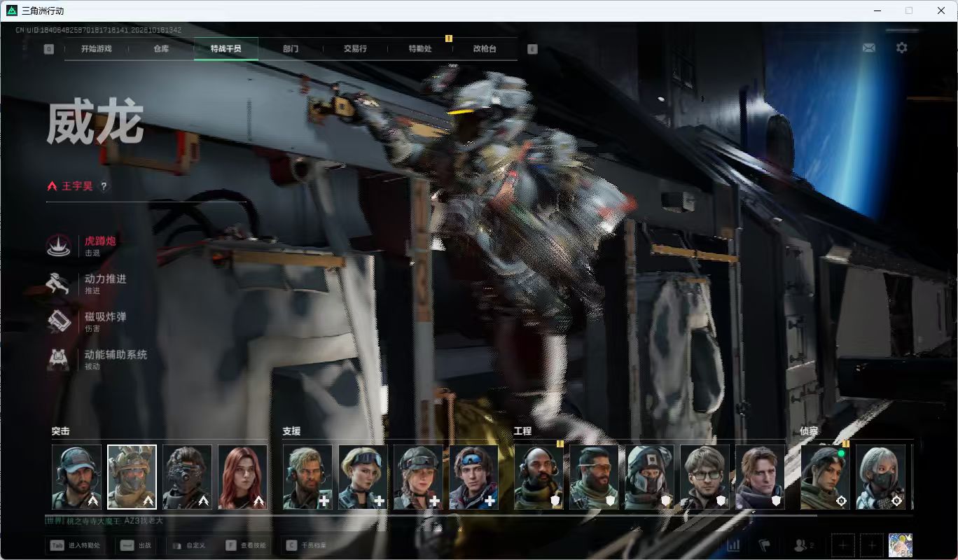Click the Q key hint beside 开始游戏
Image resolution: width=958 pixels, height=560 pixels.
(x=49, y=49)
